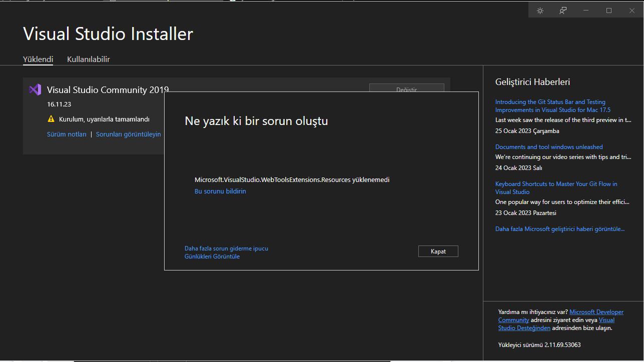Switch to the Kullanılabilir tab

click(x=89, y=59)
